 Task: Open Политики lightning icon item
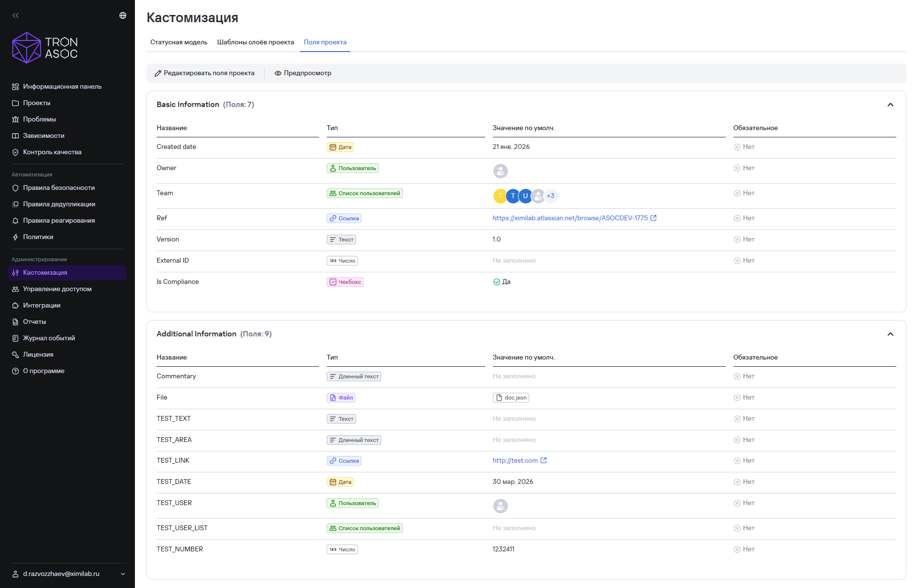15,237
